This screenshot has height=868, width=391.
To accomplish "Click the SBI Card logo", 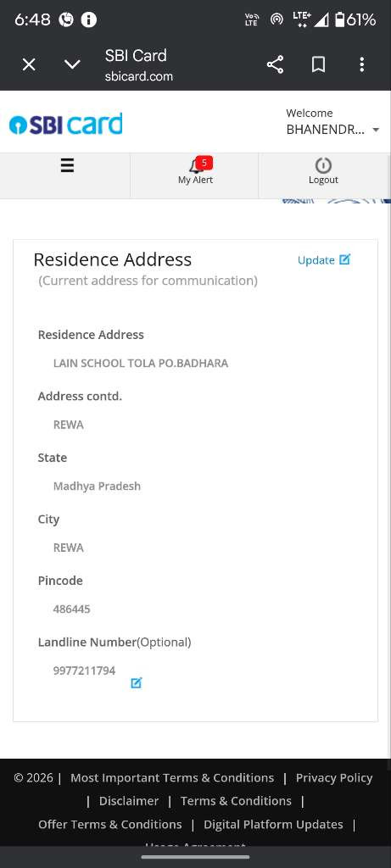I will (66, 124).
